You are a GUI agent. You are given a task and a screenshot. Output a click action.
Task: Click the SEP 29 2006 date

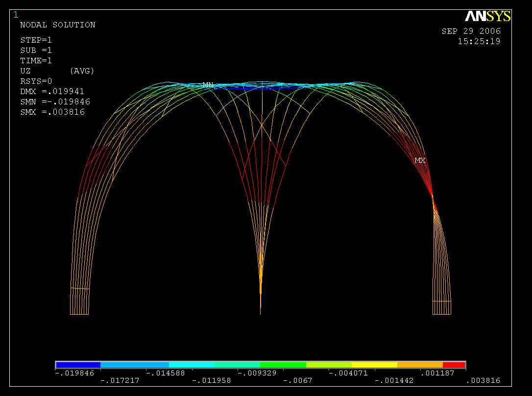471,31
